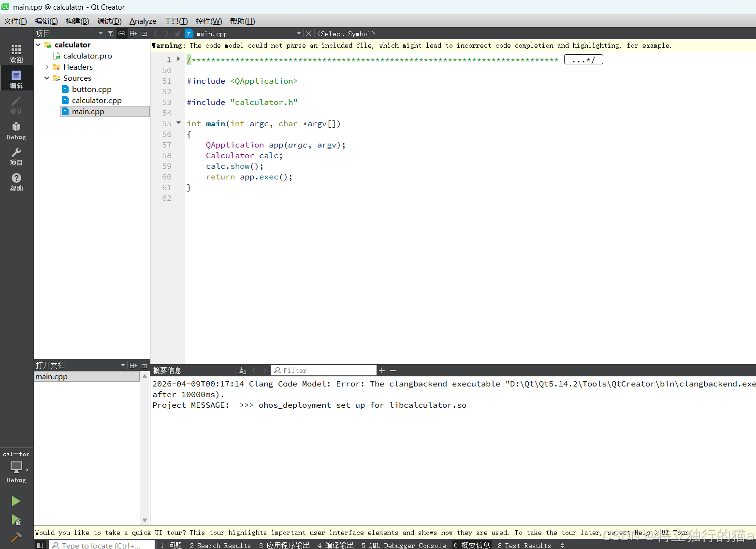Click open documents scrollbar up arrow
The width and height of the screenshot is (756, 549).
point(145,376)
